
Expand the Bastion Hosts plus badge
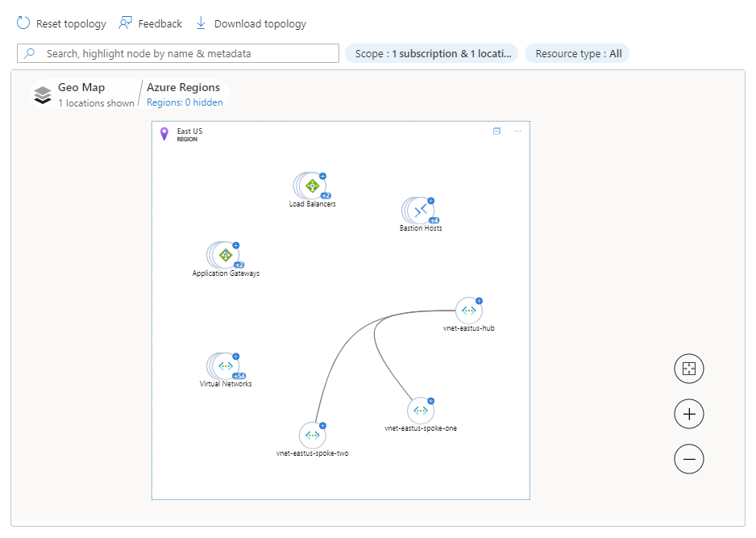tap(430, 201)
